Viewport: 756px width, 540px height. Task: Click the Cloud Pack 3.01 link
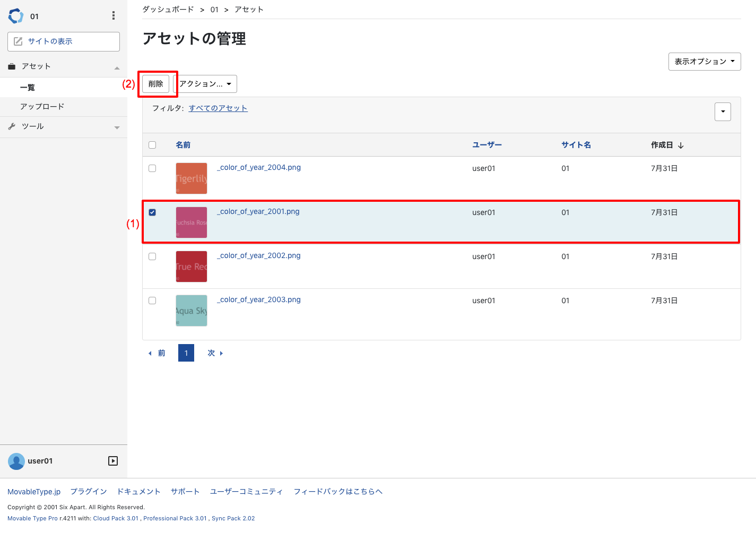tap(116, 518)
